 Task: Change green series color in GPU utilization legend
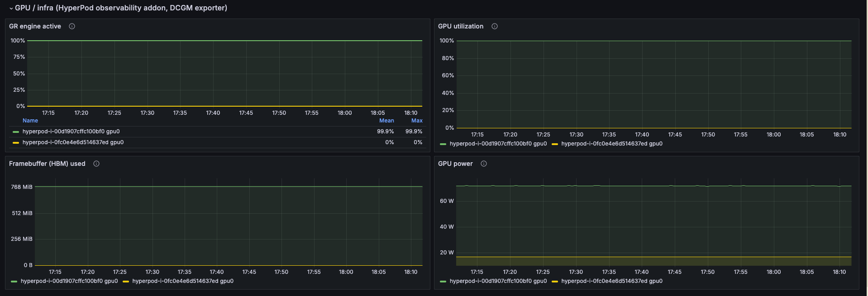[x=443, y=144]
